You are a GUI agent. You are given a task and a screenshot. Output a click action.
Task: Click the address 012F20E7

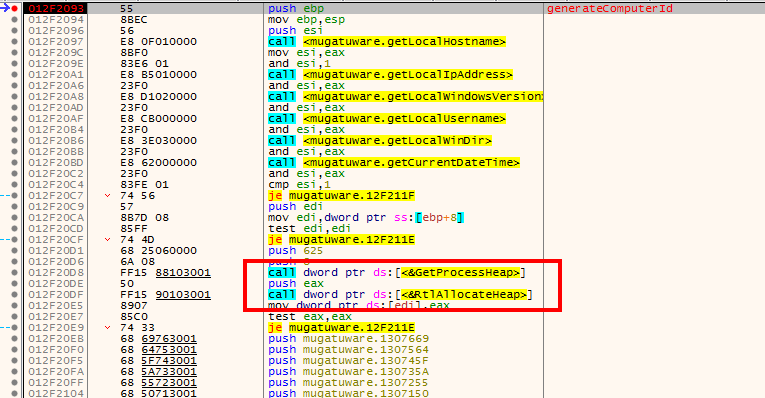56,317
